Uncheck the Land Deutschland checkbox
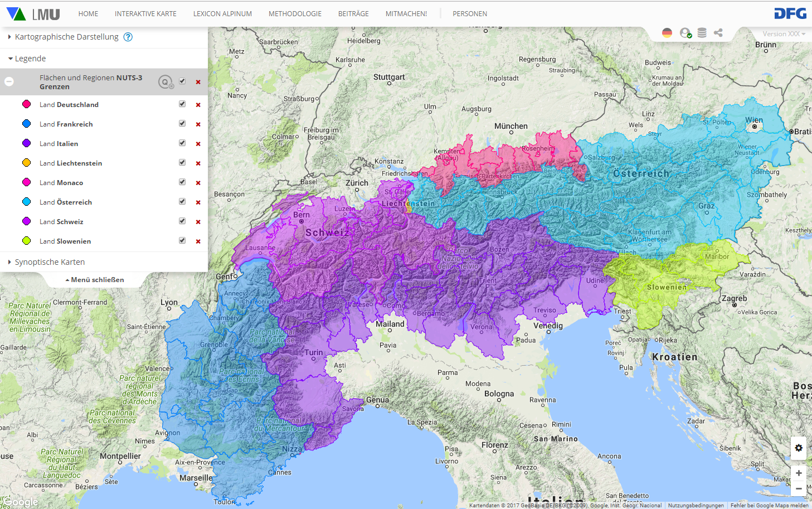 click(182, 104)
